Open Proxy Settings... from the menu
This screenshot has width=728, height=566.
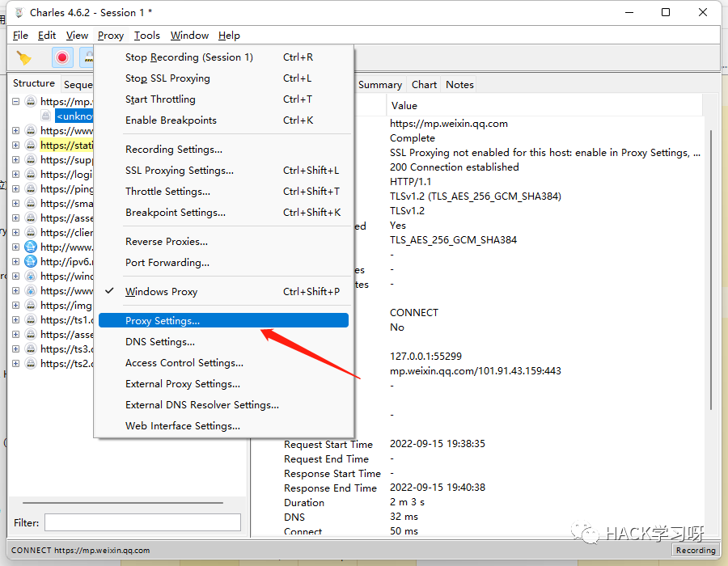[223, 320]
